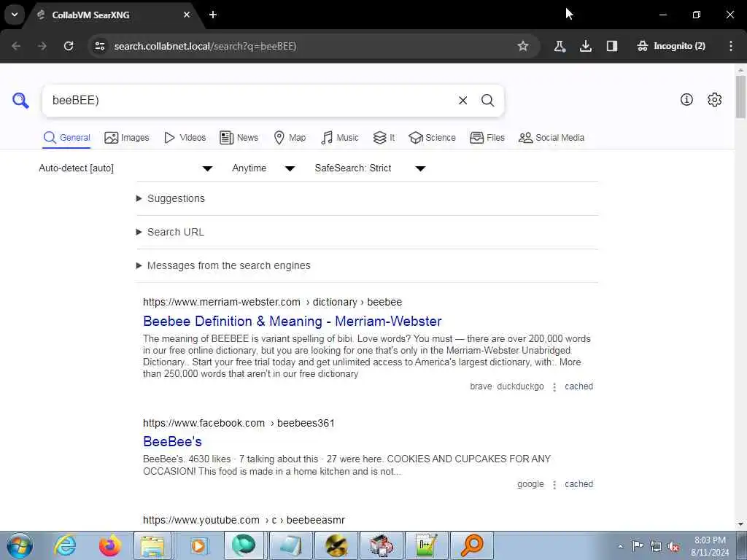747x560 pixels.
Task: Go forward in browser history
Action: 42,46
